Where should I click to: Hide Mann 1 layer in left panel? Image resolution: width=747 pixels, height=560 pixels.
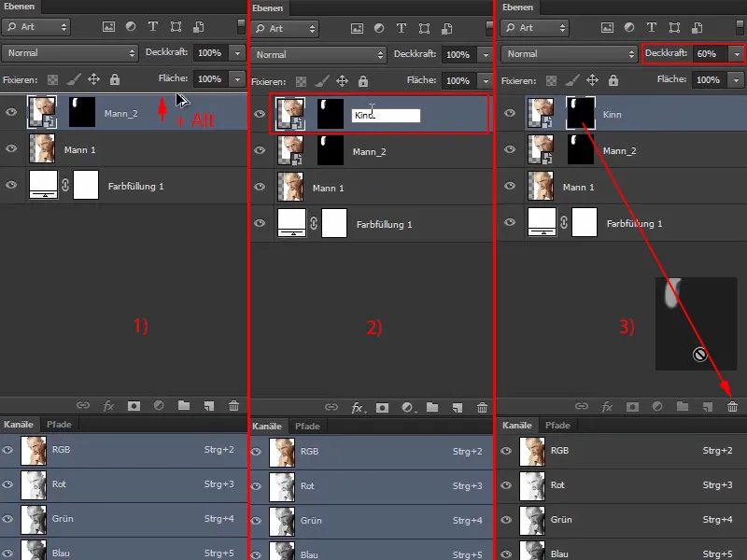coord(11,148)
